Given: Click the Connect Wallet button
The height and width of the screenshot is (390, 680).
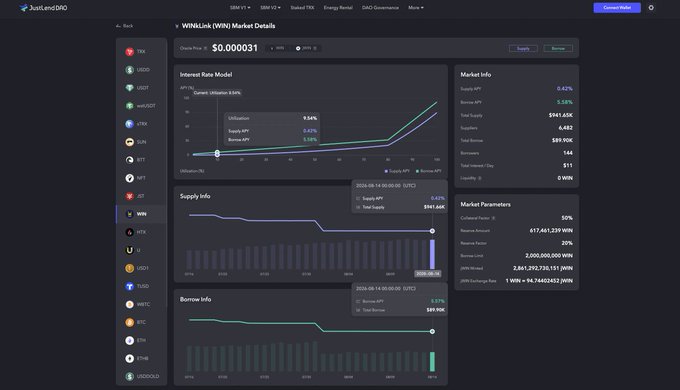Looking at the screenshot, I should coord(617,8).
